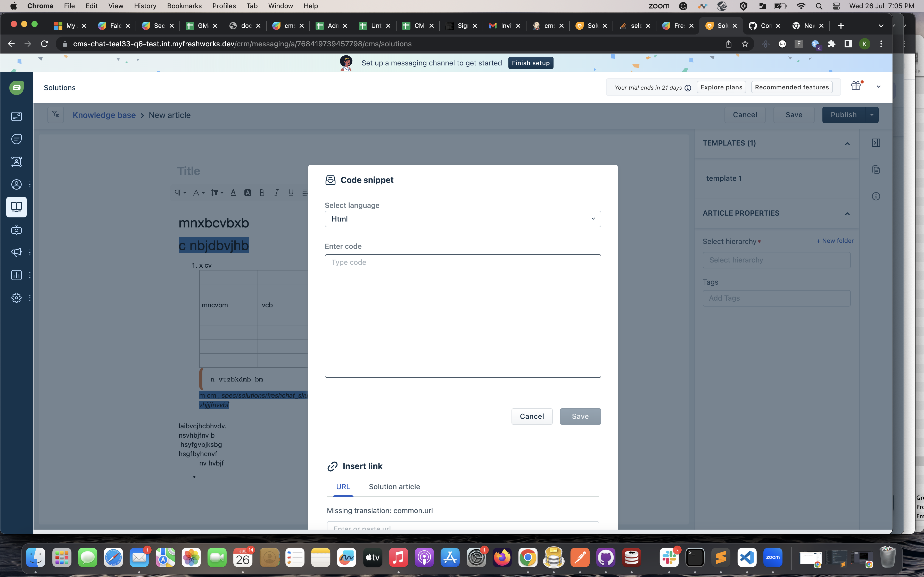Click the background color icon
This screenshot has width=924, height=577.
pos(248,193)
